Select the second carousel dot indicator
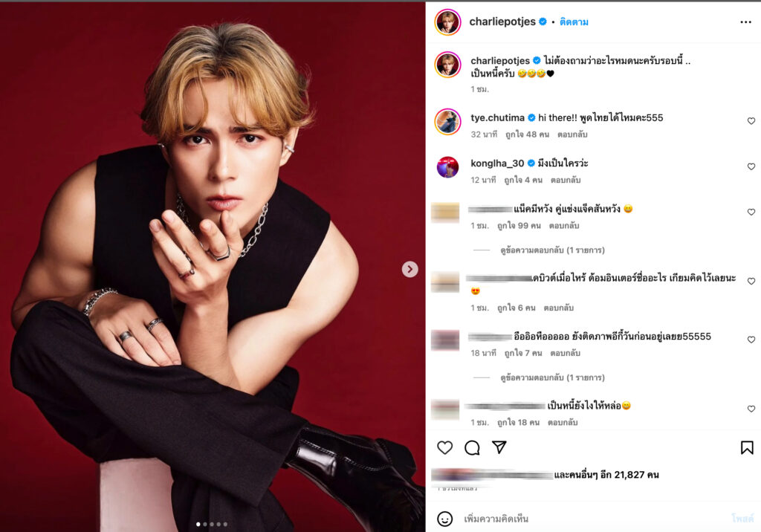The height and width of the screenshot is (532, 761). point(205,525)
